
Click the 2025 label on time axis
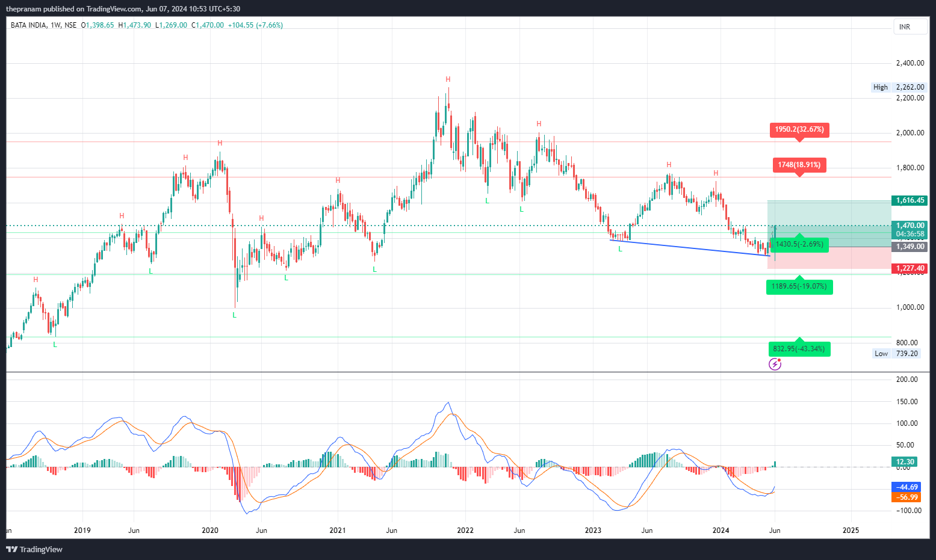tap(851, 531)
